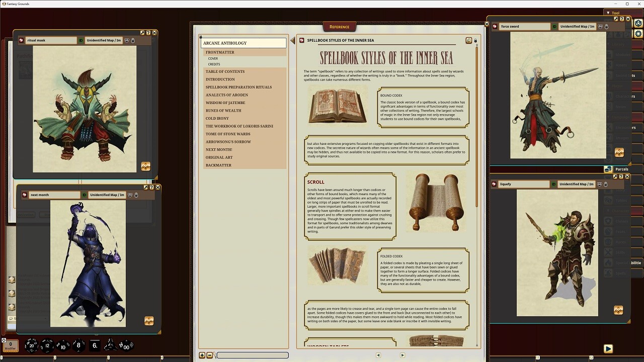Open the Wisdom of Jatembe chapter
Viewport: 644px width, 362px height.
(226, 103)
